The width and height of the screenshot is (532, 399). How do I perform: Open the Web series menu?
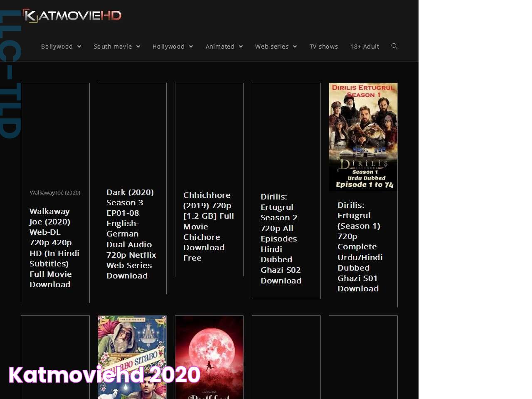coord(272,47)
